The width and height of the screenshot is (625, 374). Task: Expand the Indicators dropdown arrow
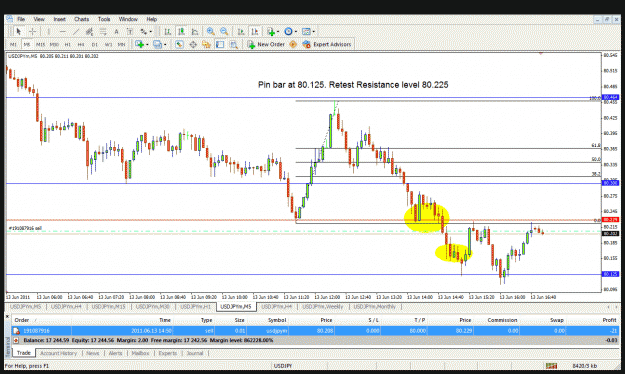point(278,32)
